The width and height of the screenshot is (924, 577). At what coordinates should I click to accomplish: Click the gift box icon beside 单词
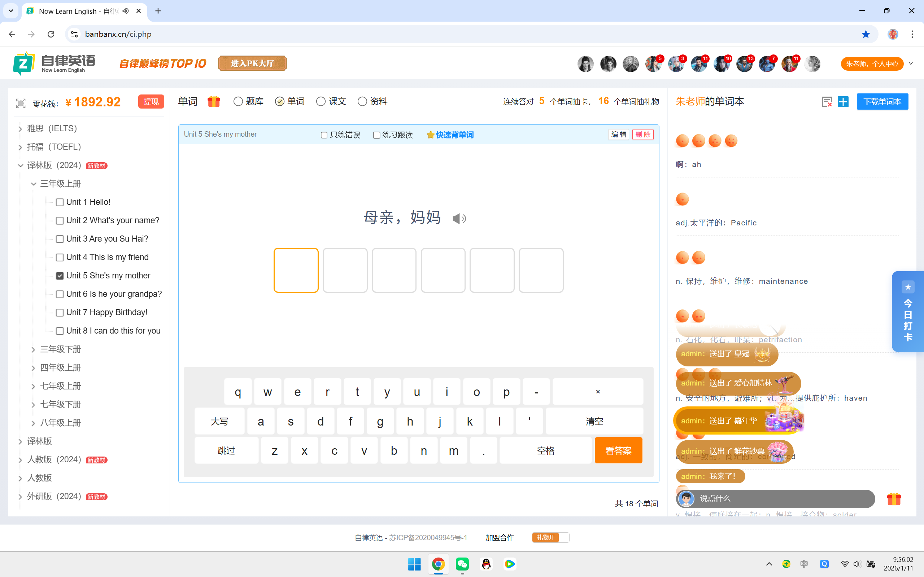point(214,101)
